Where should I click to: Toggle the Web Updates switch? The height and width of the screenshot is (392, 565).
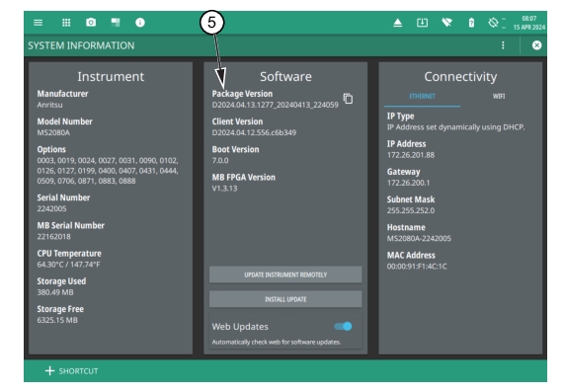[343, 327]
